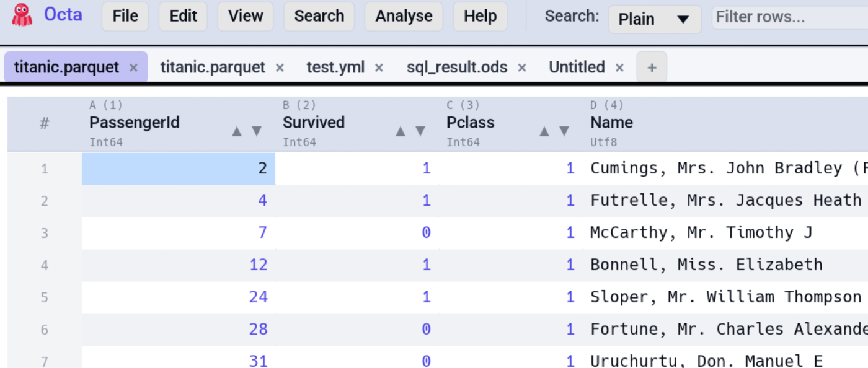
Task: Select Survived value in Fortune row
Action: pos(357,330)
